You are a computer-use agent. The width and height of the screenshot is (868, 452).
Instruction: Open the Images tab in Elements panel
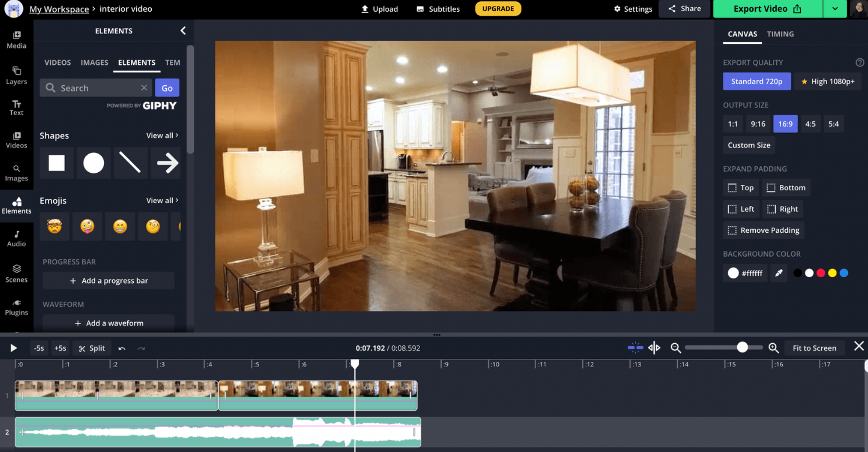(x=95, y=63)
